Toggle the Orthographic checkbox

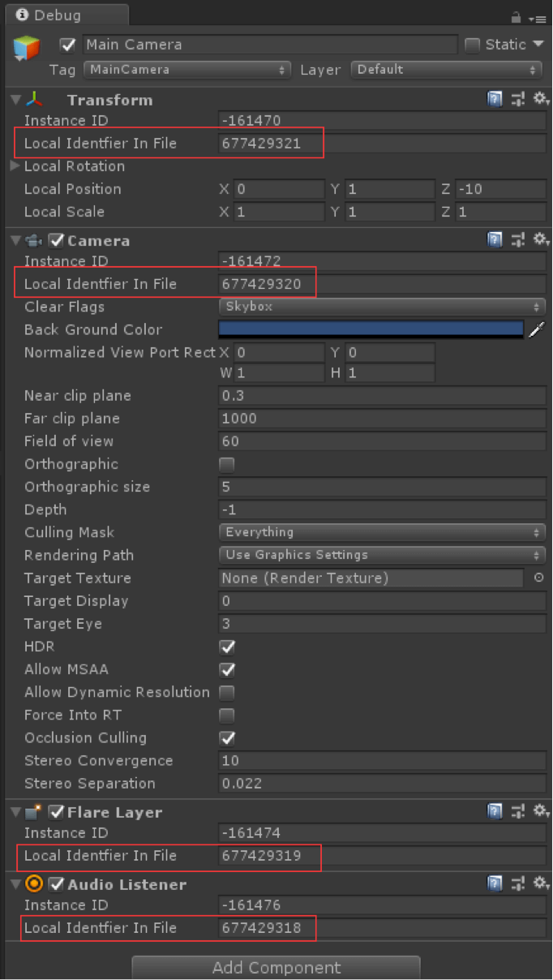(227, 465)
